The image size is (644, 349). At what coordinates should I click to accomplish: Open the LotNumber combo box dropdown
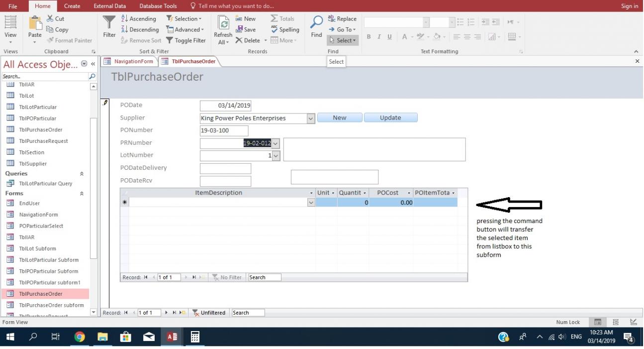[x=276, y=156]
